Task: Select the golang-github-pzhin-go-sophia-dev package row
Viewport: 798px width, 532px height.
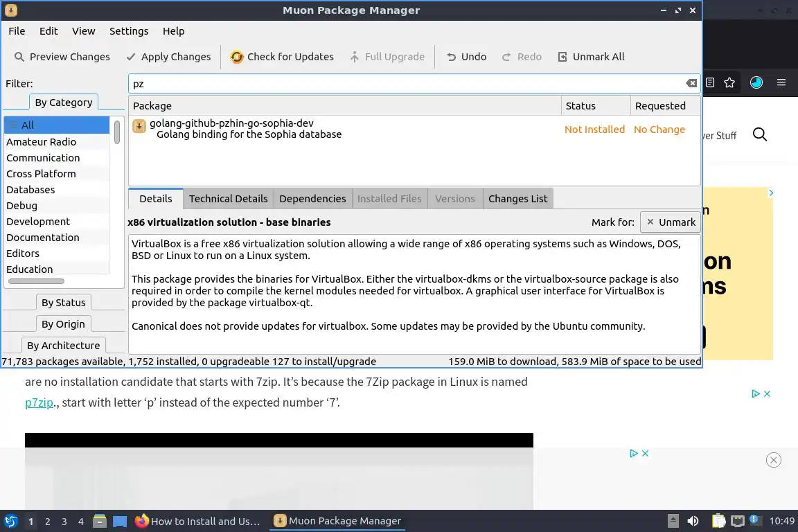Action: tap(414, 129)
